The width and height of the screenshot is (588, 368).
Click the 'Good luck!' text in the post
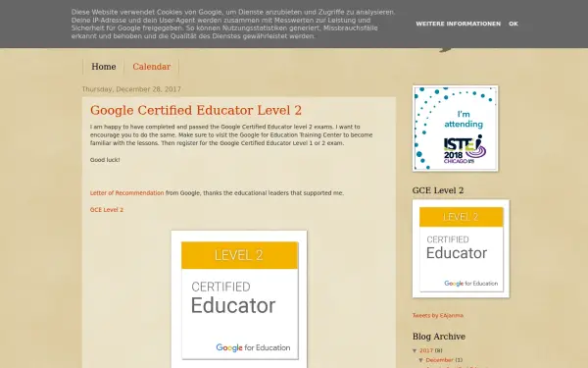coord(105,160)
